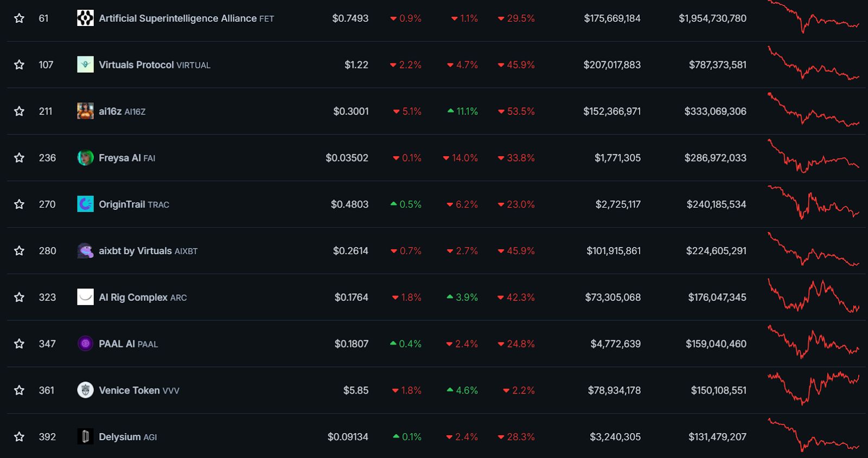Click the Artificial Superintelligence Alliance FET logo
The height and width of the screenshot is (458, 868).
85,18
